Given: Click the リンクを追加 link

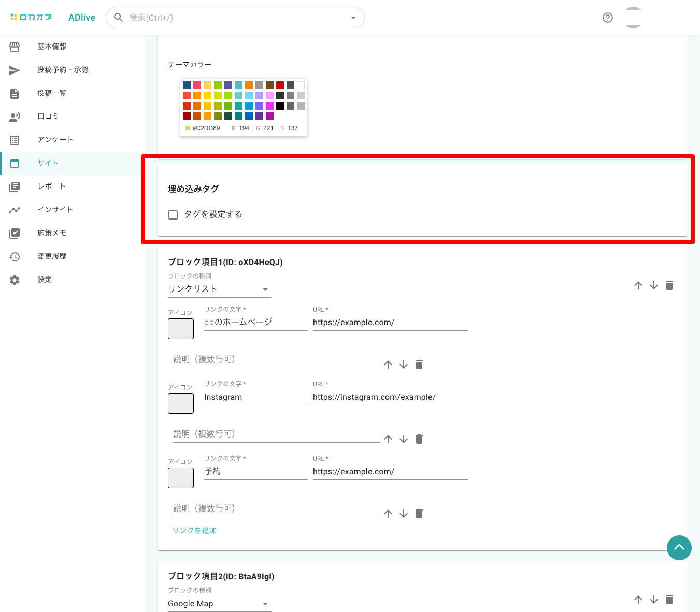Looking at the screenshot, I should [195, 531].
